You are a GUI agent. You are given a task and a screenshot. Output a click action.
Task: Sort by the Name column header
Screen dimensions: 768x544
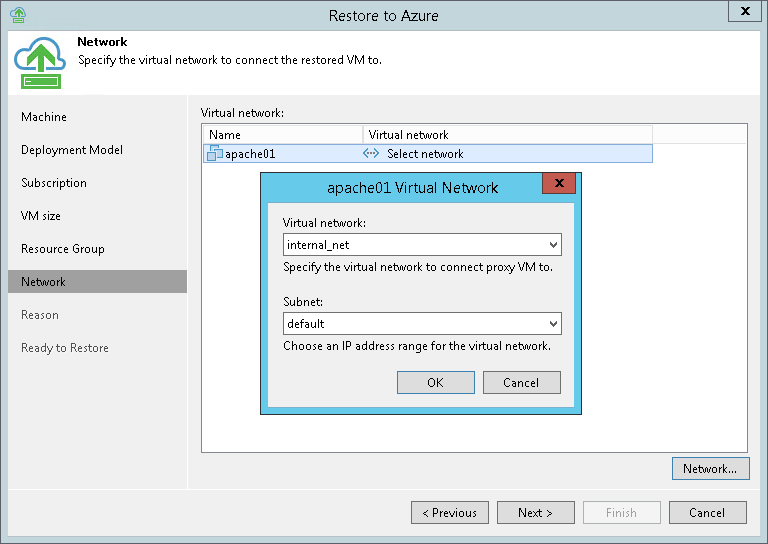pyautogui.click(x=282, y=135)
